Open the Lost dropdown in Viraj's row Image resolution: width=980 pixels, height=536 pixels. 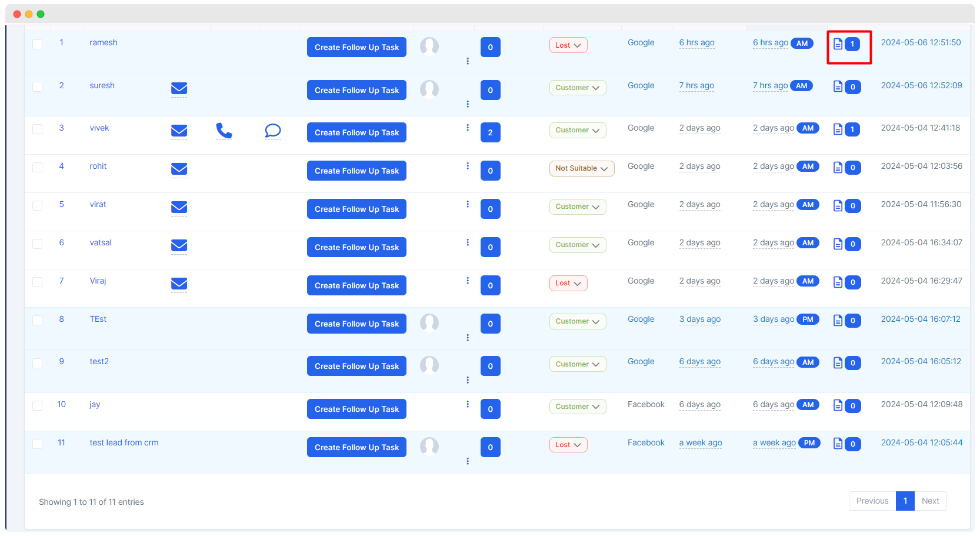click(x=568, y=283)
